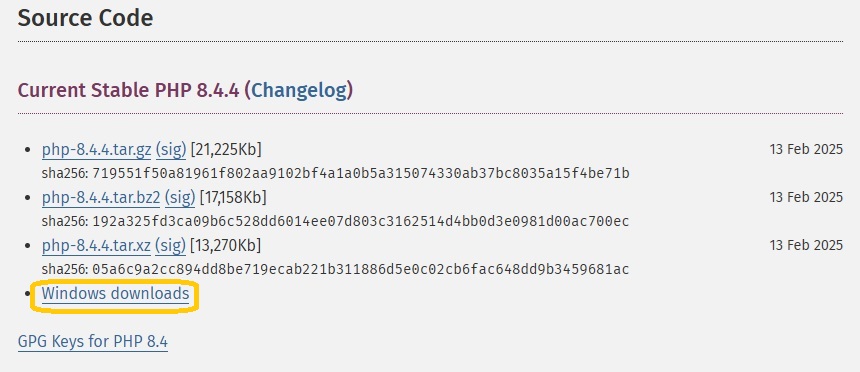Click the 13,270Kb file size label

[x=225, y=245]
